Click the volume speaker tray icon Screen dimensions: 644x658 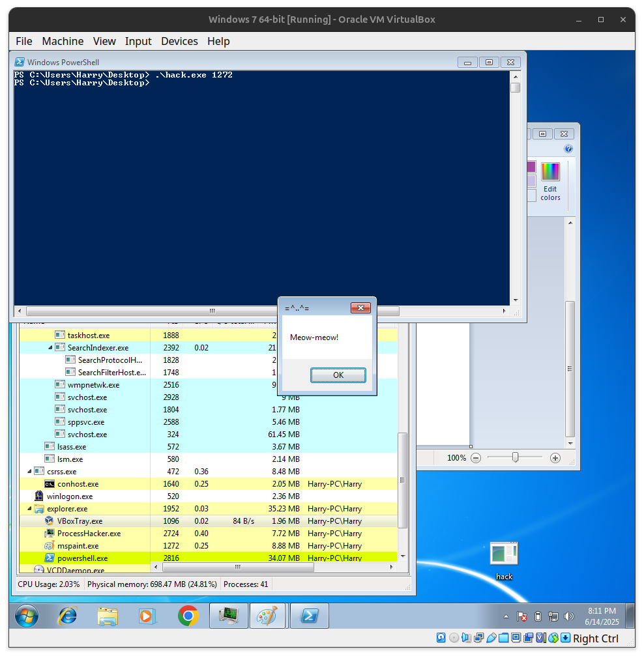click(x=568, y=616)
